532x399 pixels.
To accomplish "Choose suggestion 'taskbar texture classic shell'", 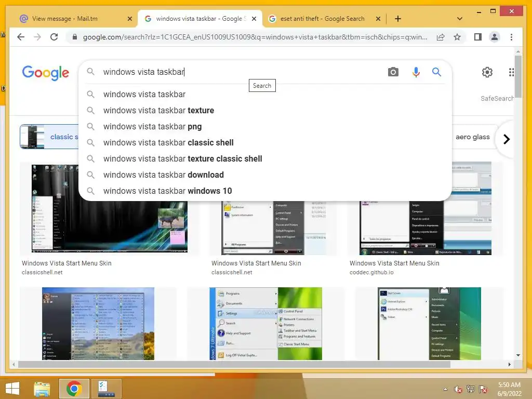I will 265,159.
